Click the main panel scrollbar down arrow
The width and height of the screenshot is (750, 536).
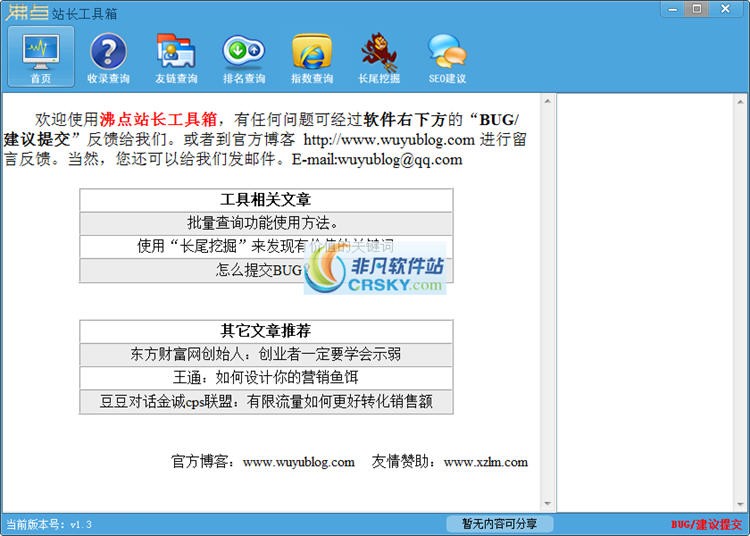(x=548, y=503)
